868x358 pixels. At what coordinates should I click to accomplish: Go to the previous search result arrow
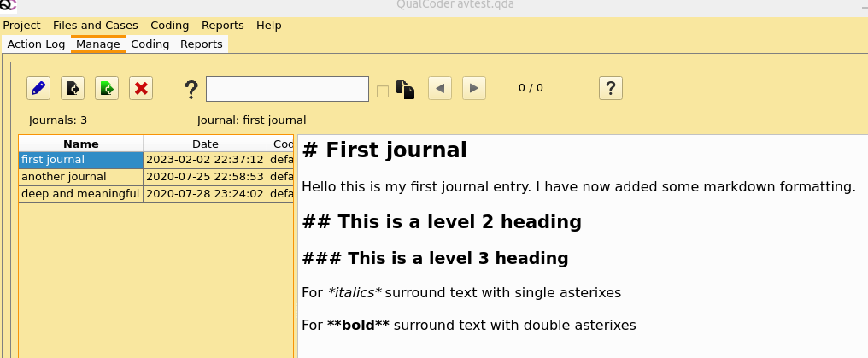tap(440, 88)
